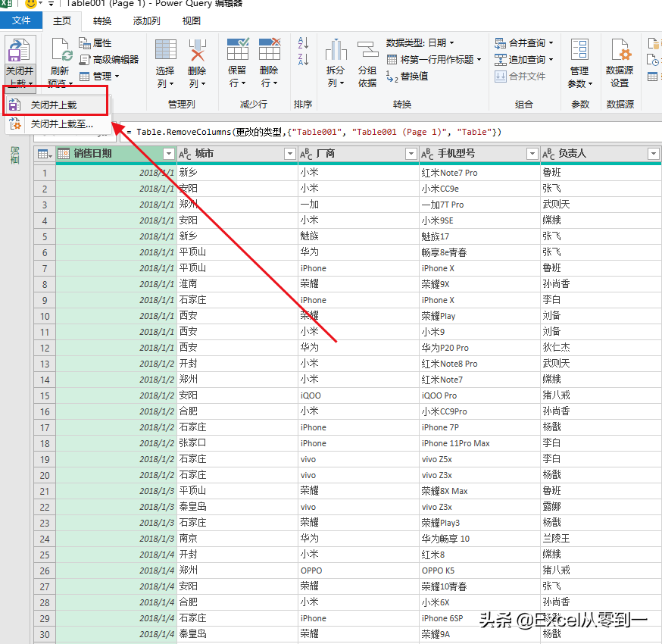
Task: Select the cell 淮南 in row 8
Action: 237,284
